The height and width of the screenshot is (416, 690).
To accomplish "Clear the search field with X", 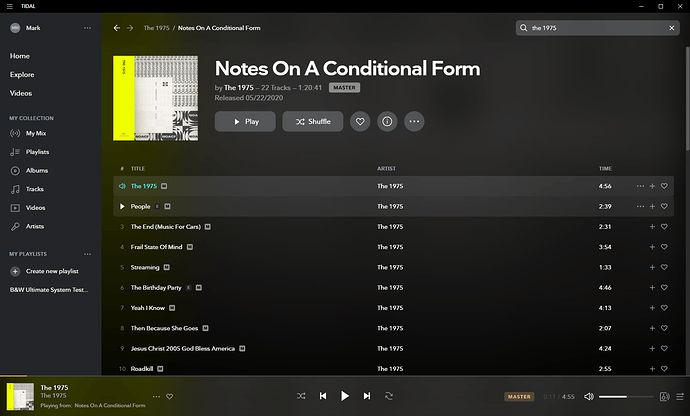I will tap(672, 28).
